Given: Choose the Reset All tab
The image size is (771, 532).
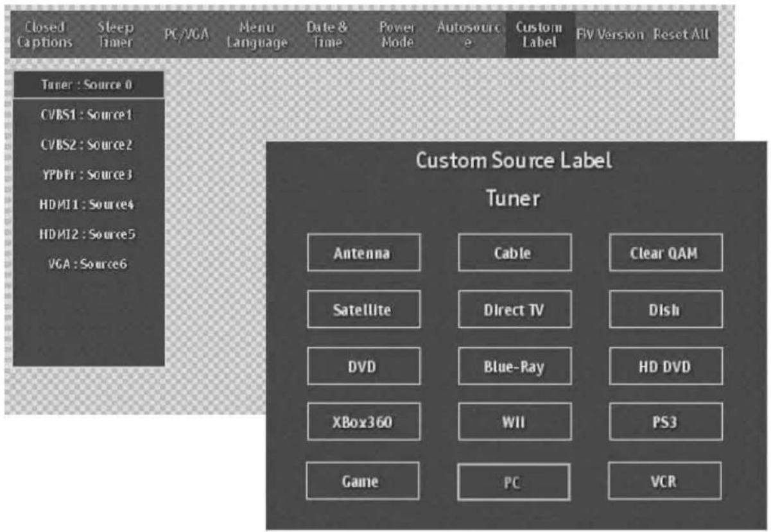Looking at the screenshot, I should (x=682, y=35).
